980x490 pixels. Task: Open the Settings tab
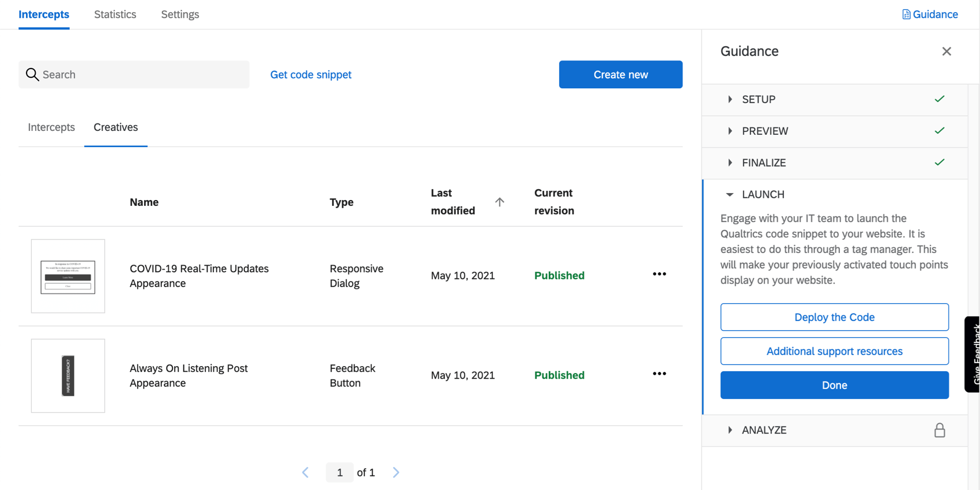point(180,14)
